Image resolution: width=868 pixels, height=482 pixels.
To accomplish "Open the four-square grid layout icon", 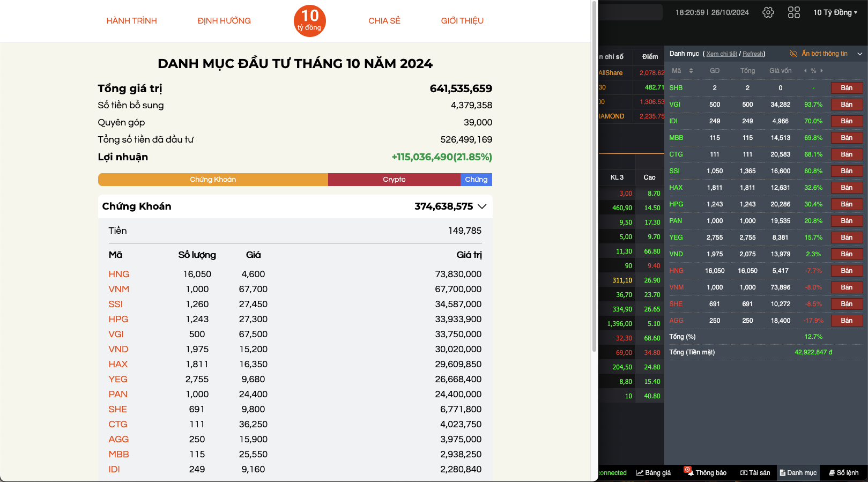I will tap(794, 12).
